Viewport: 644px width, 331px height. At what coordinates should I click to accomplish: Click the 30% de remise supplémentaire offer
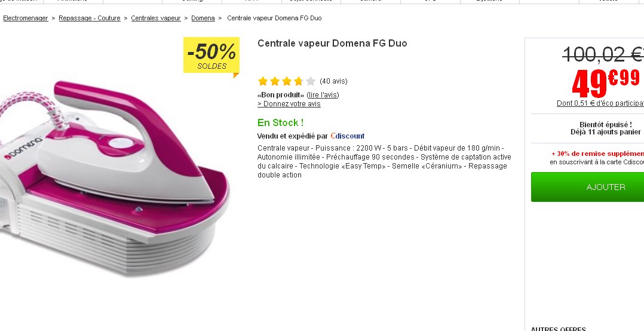(597, 154)
